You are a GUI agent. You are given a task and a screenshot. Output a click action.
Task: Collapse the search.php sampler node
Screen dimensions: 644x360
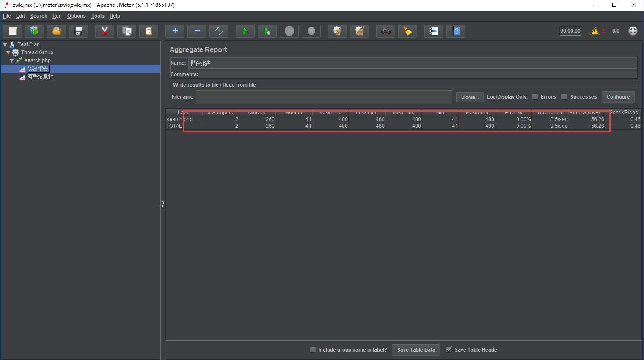click(x=11, y=60)
